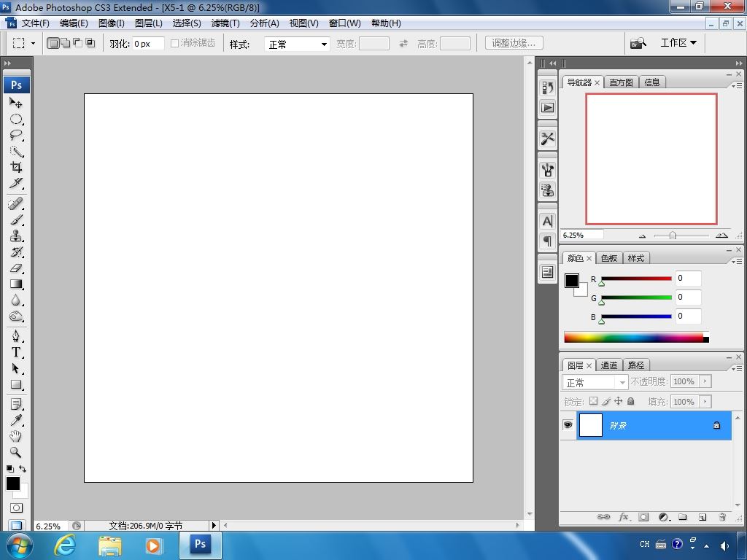This screenshot has width=747, height=560.
Task: Select the Pen tool
Action: pos(16,336)
